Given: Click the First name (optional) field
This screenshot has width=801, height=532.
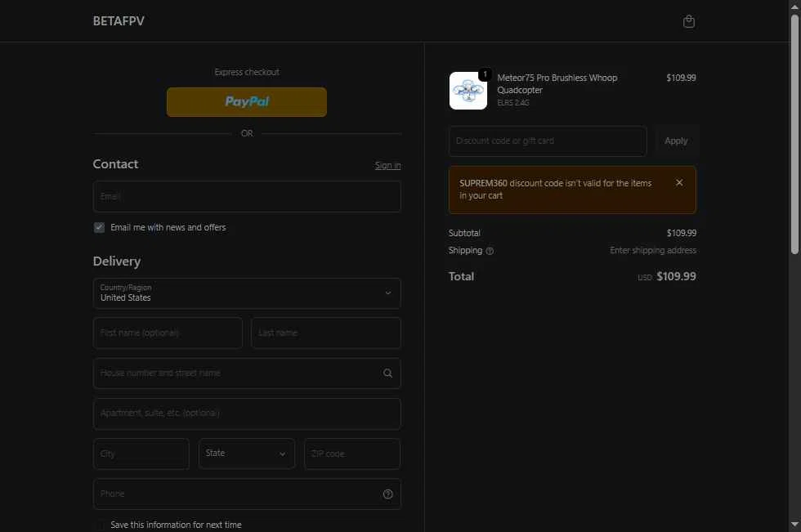Looking at the screenshot, I should [168, 333].
